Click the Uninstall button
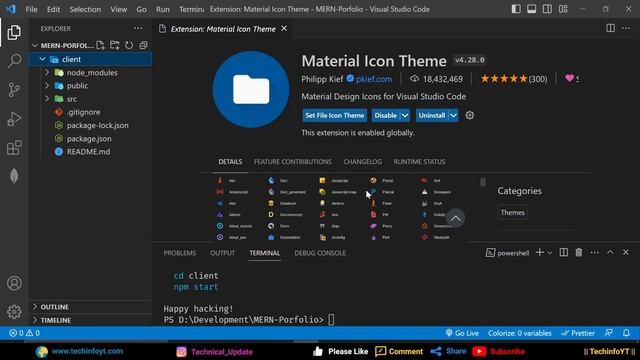Screen dimensions: 640x360 point(432,116)
